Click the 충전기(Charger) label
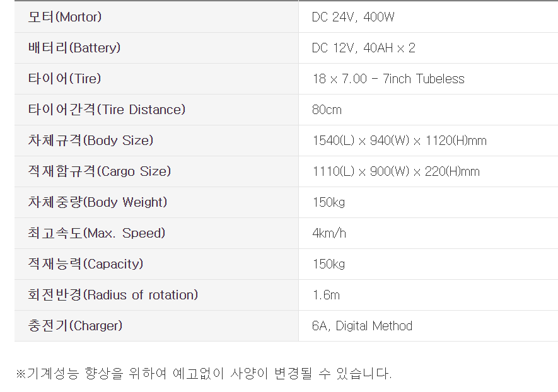The image size is (558, 392). [75, 326]
